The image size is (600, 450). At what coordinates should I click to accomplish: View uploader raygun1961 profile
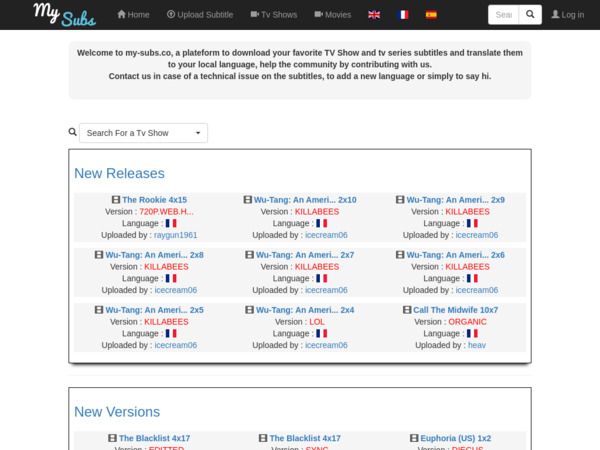tap(176, 235)
